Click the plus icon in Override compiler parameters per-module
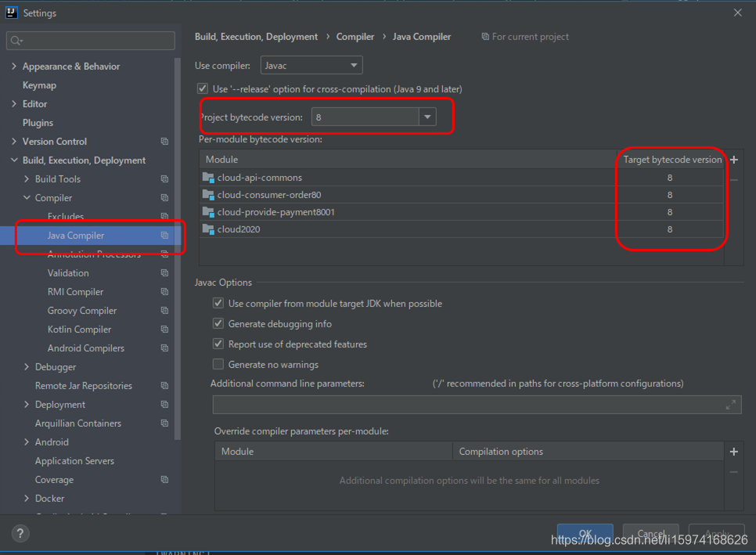Viewport: 756px width, 555px height. (x=733, y=451)
